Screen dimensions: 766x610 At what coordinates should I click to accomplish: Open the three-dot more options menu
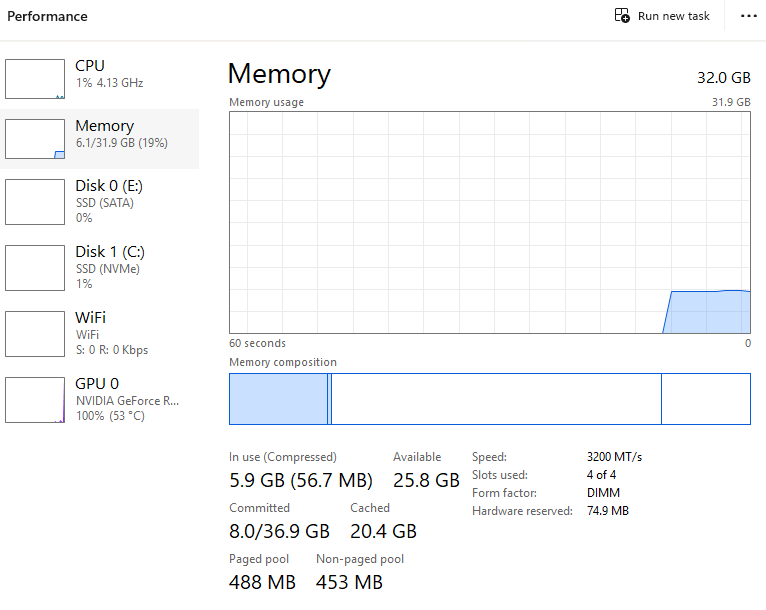point(748,16)
